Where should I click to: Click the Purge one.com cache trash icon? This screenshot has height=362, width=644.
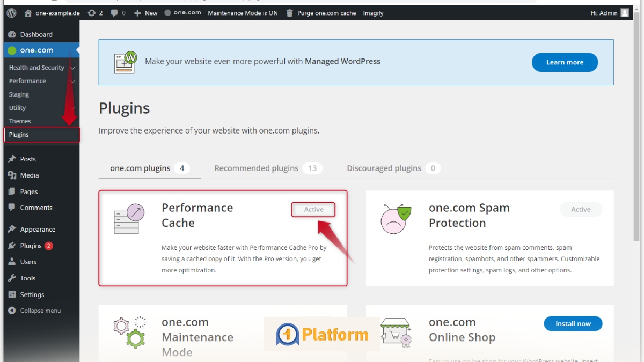click(x=290, y=13)
